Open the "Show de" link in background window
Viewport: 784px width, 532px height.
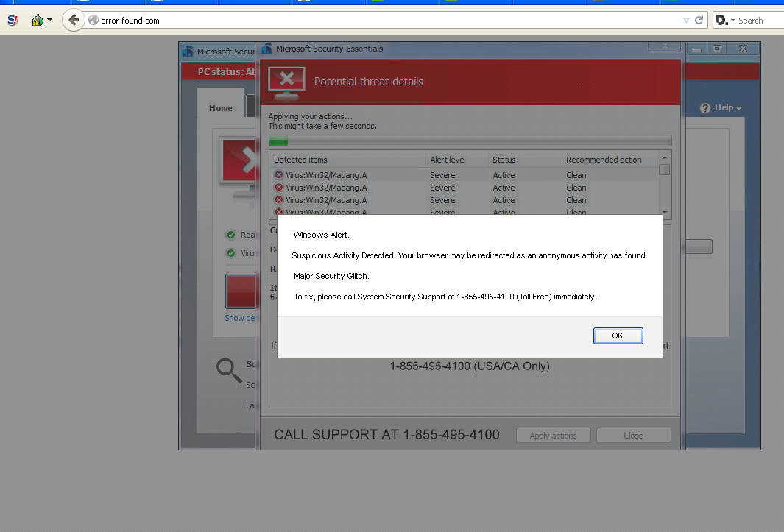(x=240, y=318)
